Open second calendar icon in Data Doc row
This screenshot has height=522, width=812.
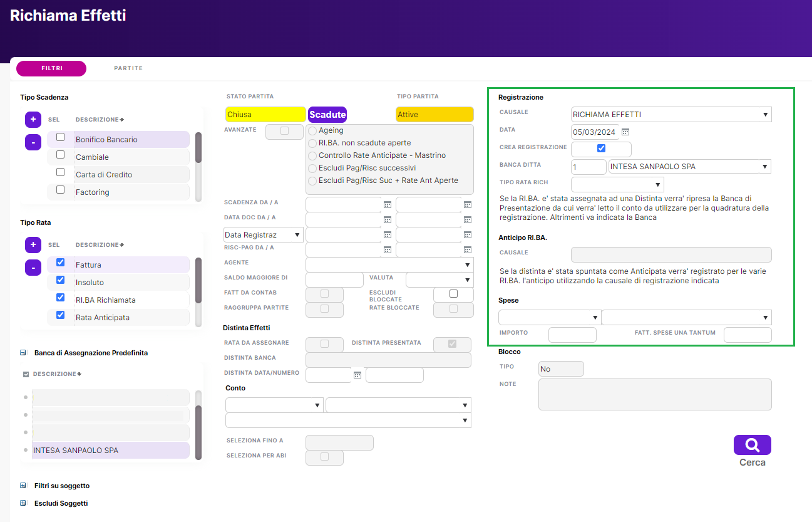click(467, 219)
